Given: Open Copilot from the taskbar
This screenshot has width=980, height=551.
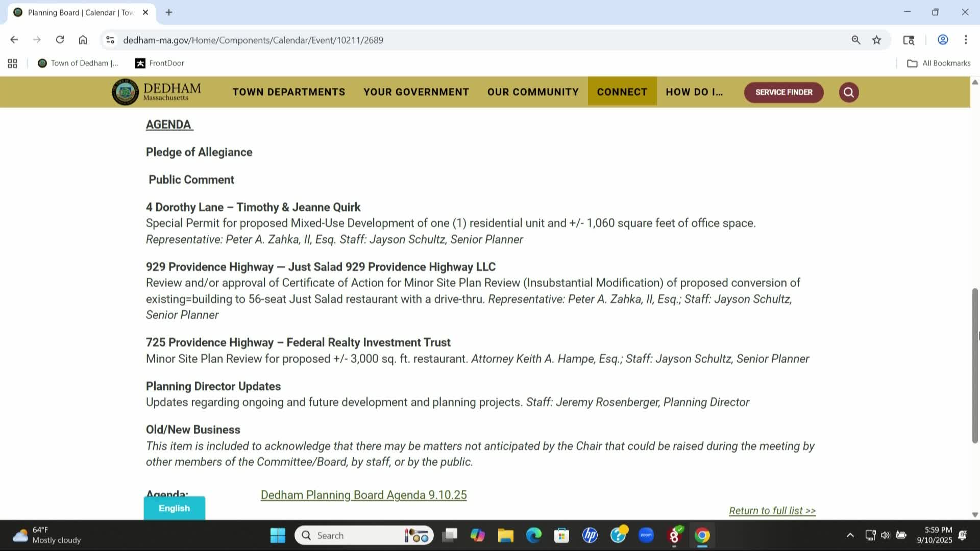Looking at the screenshot, I should click(x=477, y=535).
